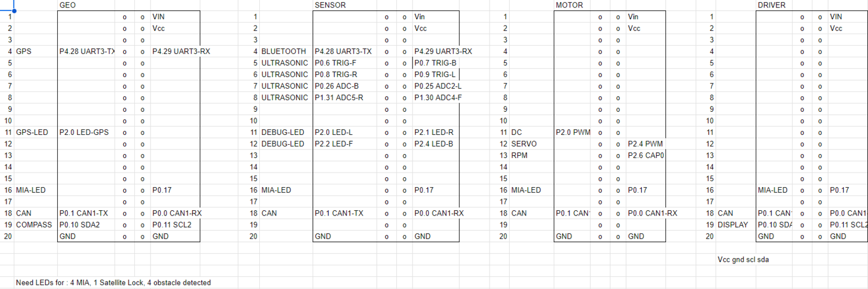Select the P0.10 SDA2 cell in GEO

[x=86, y=225]
